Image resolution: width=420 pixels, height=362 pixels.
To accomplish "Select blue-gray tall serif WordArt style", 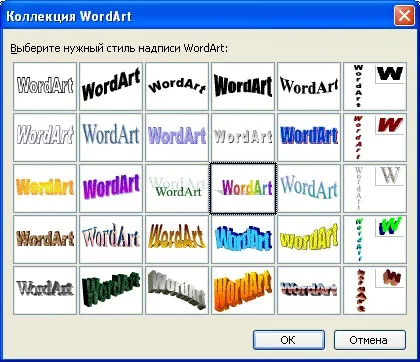I will 111,137.
